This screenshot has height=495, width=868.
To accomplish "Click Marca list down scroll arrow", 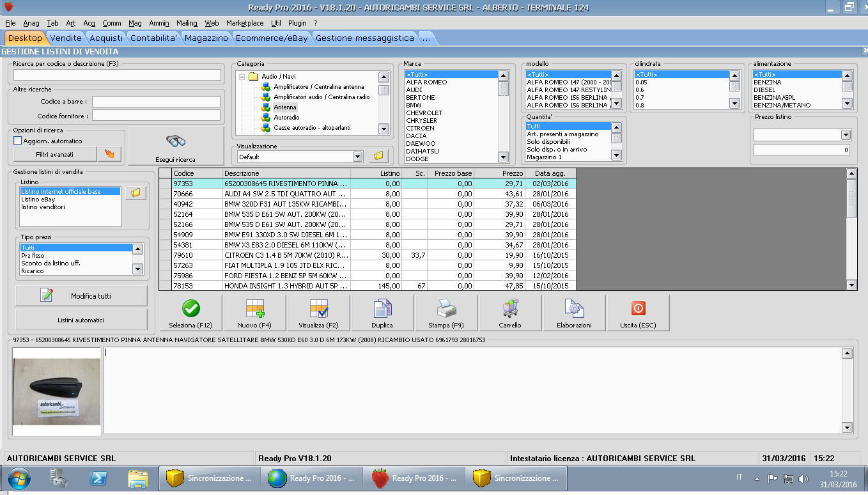I will coord(503,158).
